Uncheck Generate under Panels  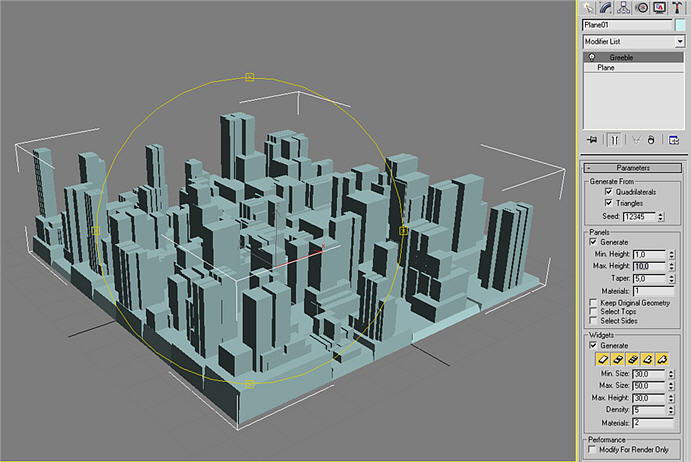[x=593, y=242]
